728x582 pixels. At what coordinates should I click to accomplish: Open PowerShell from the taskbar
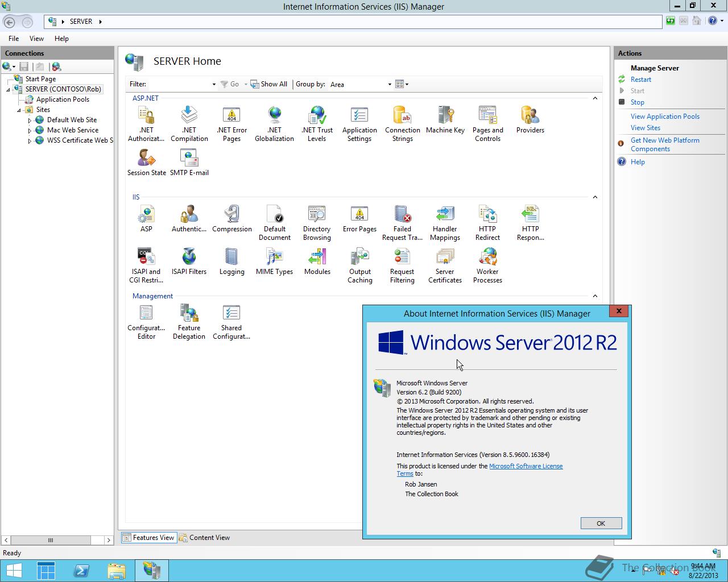(81, 571)
